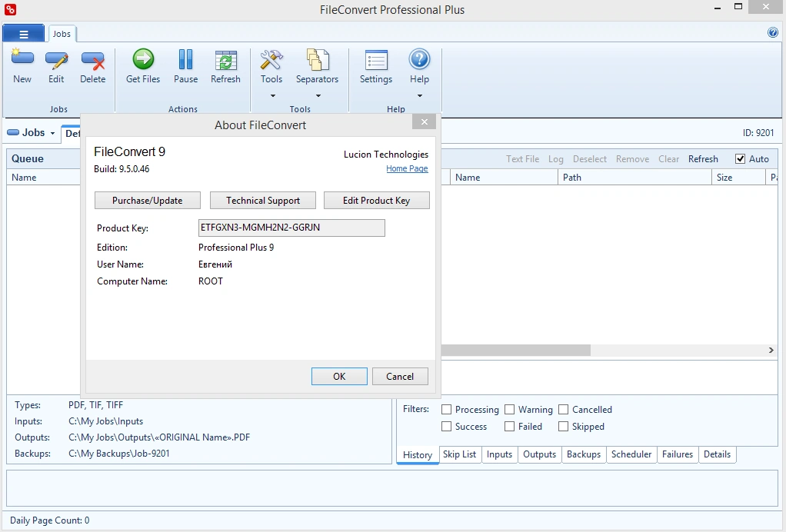The height and width of the screenshot is (532, 786).
Task: Click the "C:\My Jobs\Inputs" path text
Action: coord(106,421)
